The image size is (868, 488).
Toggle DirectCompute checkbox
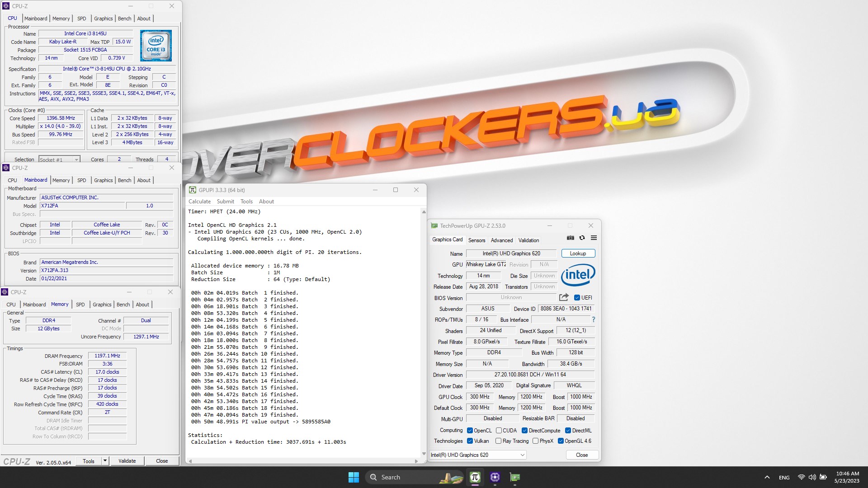(x=525, y=431)
